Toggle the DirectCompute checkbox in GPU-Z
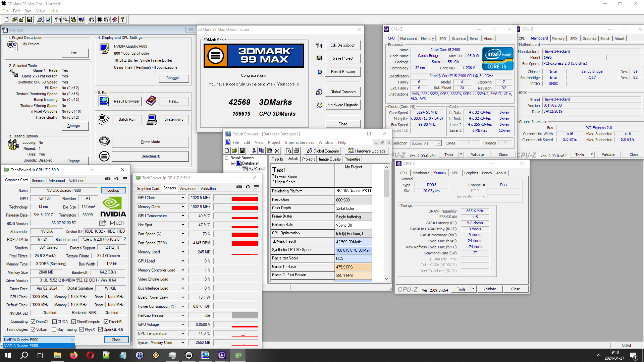 coord(74,322)
